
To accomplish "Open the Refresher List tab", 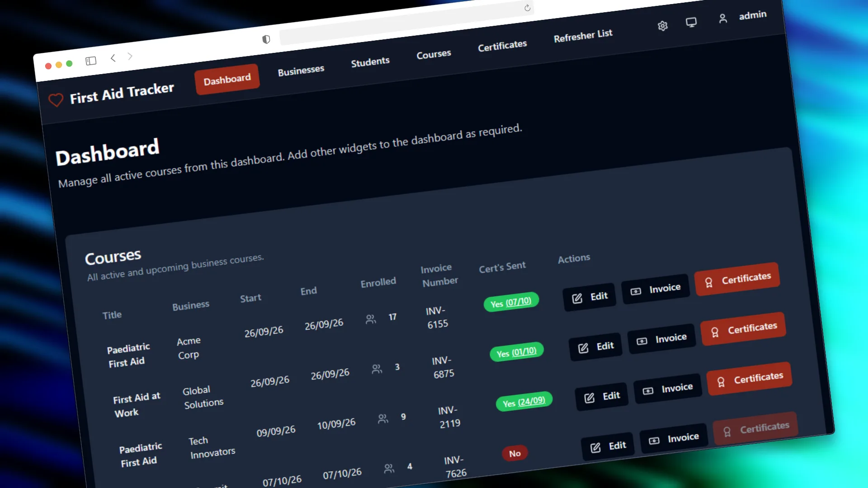I will (583, 36).
